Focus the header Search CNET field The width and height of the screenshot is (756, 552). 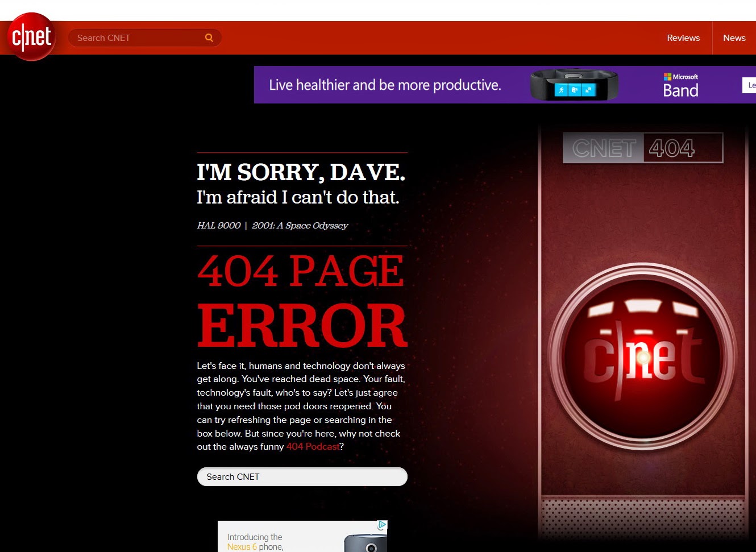[x=144, y=38]
